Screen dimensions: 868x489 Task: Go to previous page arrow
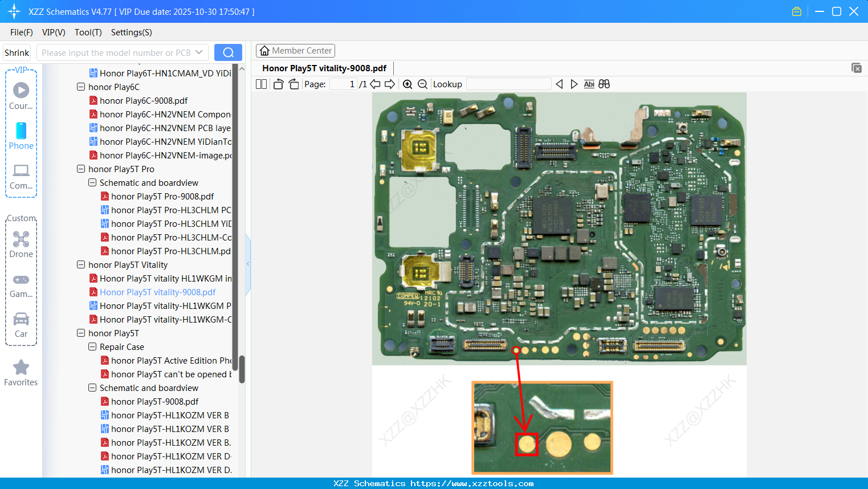375,84
